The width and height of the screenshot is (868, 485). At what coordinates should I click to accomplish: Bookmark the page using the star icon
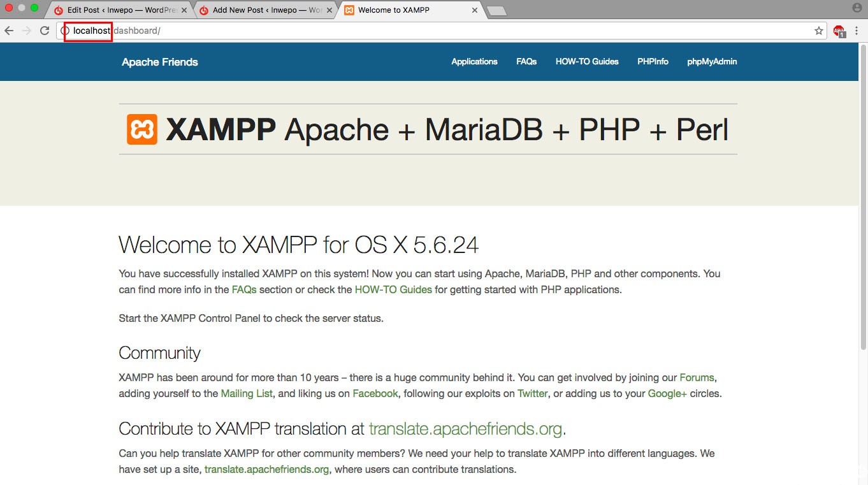pos(818,30)
